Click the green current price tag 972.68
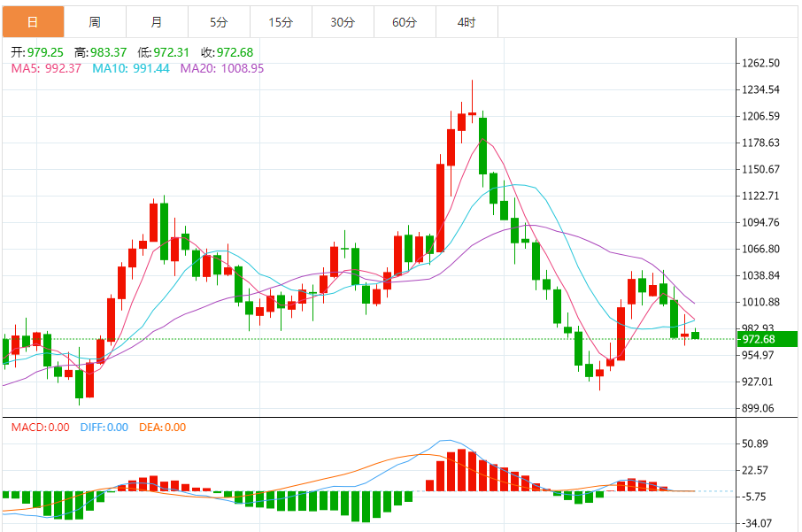Image resolution: width=802 pixels, height=532 pixels. point(767,339)
